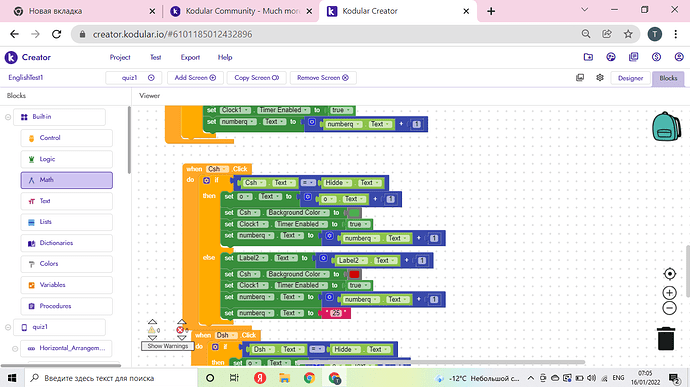Expand the quiz1 component tree

pos(8,327)
